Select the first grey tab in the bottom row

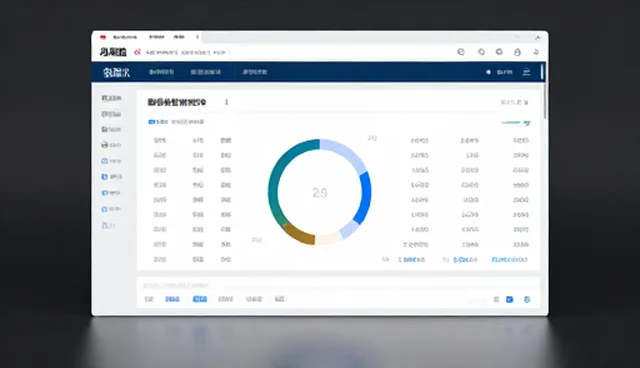[149, 299]
